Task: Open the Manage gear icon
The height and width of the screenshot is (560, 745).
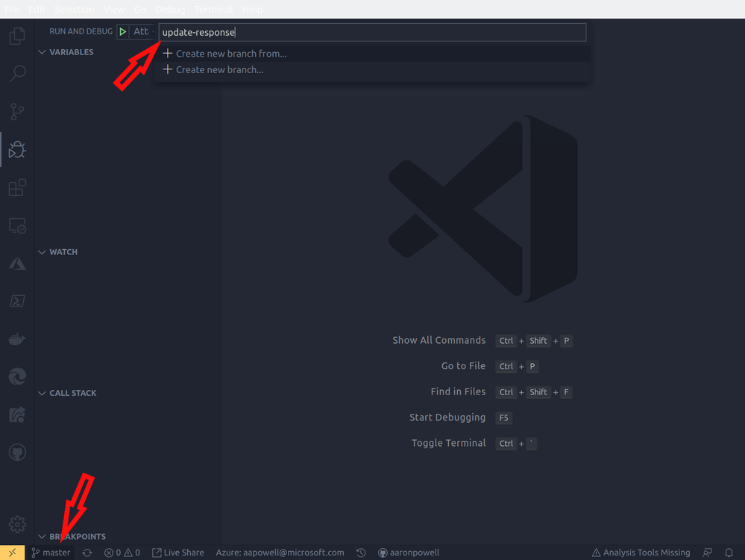Action: (x=17, y=524)
